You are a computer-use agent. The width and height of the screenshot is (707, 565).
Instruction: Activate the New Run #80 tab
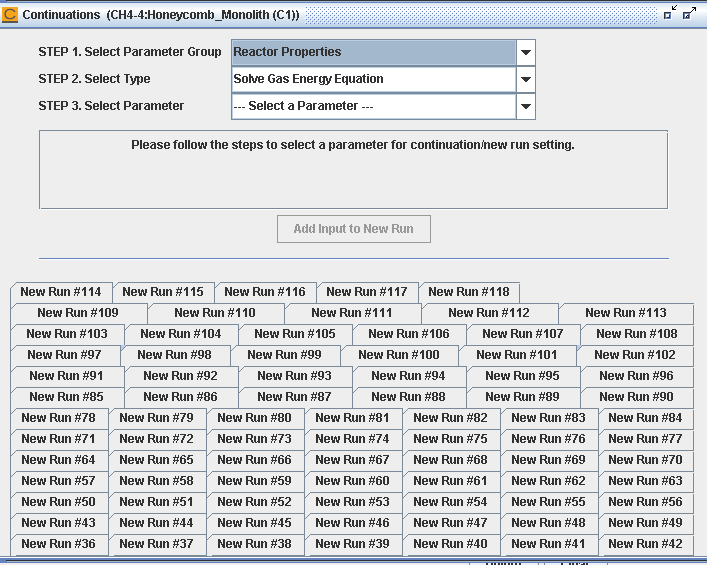[x=254, y=418]
